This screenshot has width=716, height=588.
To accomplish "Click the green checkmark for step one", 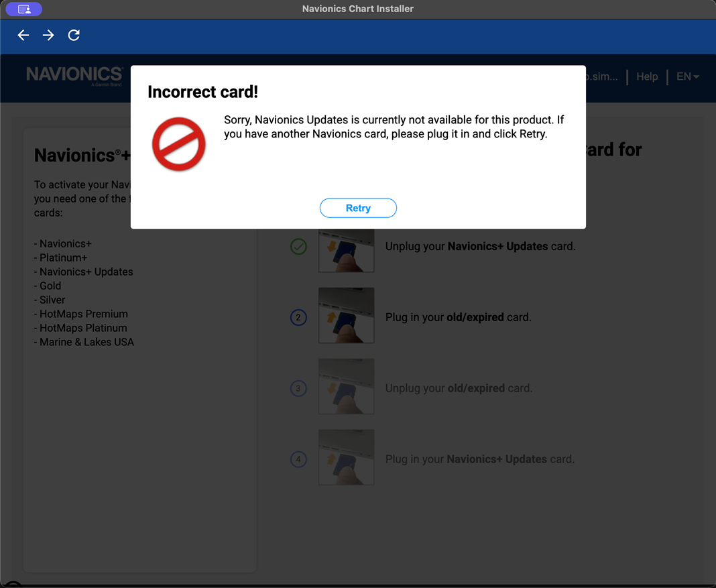I will click(298, 247).
